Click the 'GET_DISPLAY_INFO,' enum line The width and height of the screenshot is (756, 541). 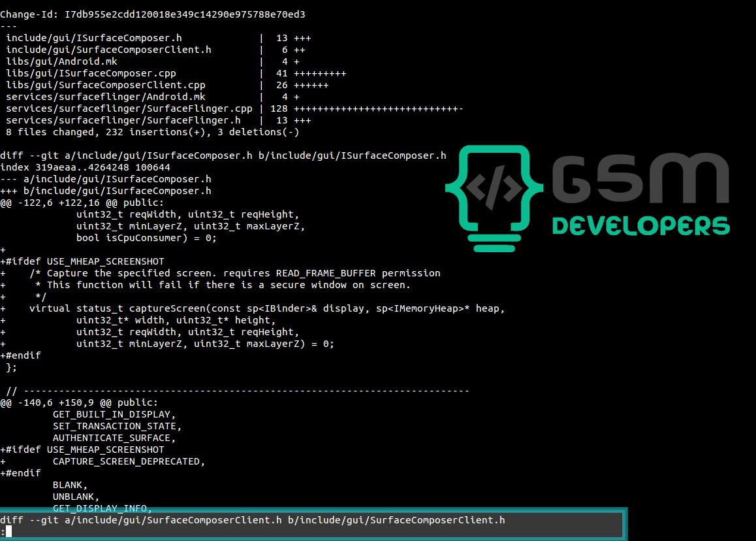pos(102,508)
